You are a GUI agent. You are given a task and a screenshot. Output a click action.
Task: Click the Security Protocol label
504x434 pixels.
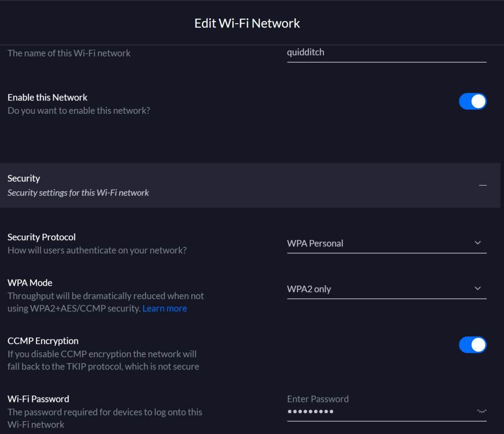click(x=41, y=237)
